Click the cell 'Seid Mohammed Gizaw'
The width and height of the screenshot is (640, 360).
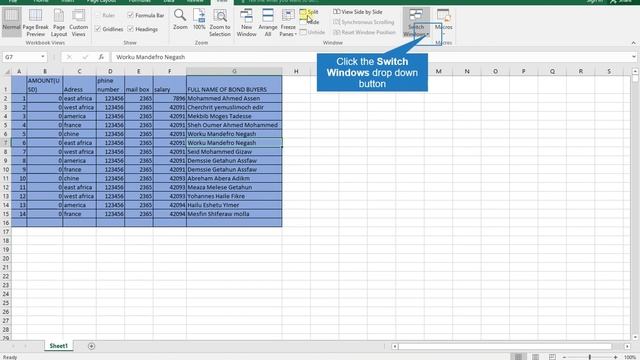click(234, 152)
